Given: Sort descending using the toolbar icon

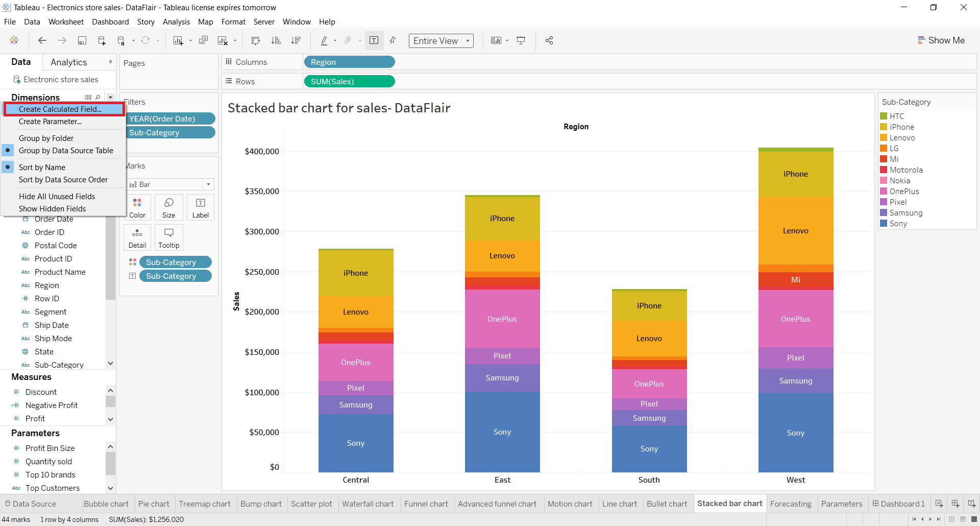Looking at the screenshot, I should [x=296, y=40].
